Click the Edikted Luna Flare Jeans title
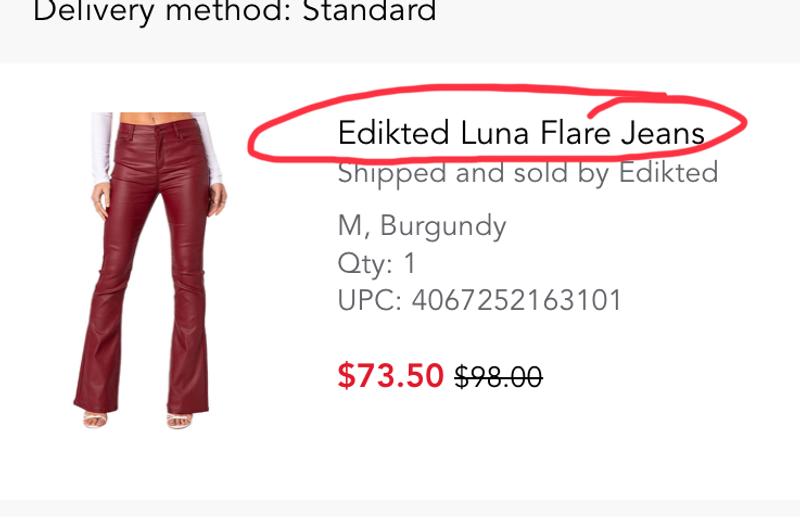This screenshot has width=800, height=531. pyautogui.click(x=521, y=133)
